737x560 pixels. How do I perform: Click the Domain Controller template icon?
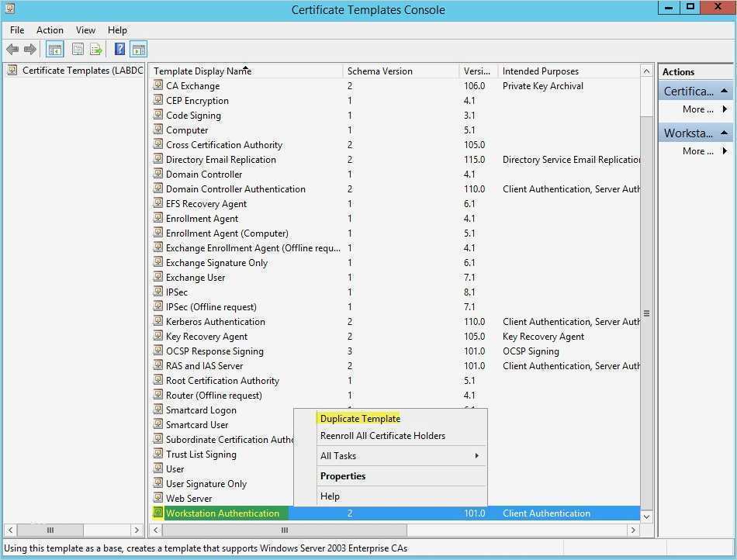[158, 174]
